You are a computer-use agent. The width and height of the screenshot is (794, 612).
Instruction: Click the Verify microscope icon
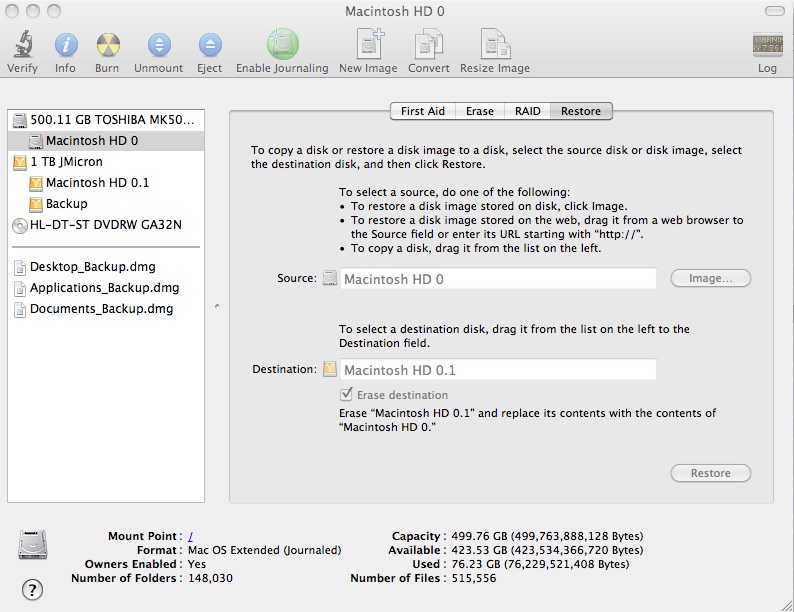click(x=23, y=45)
